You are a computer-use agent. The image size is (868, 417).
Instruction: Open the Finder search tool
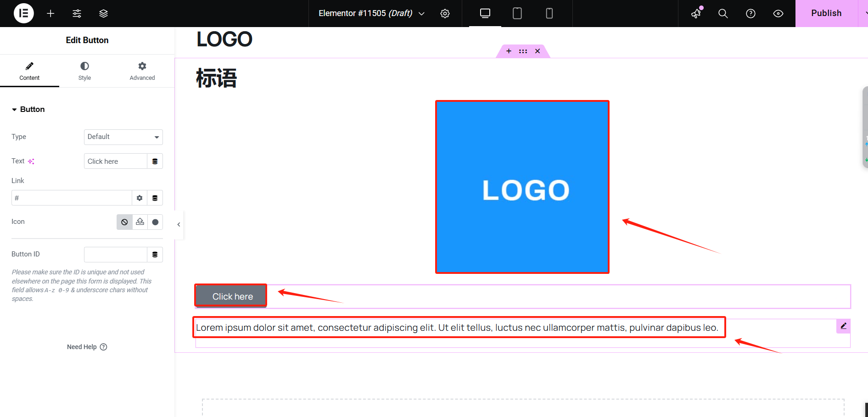723,13
